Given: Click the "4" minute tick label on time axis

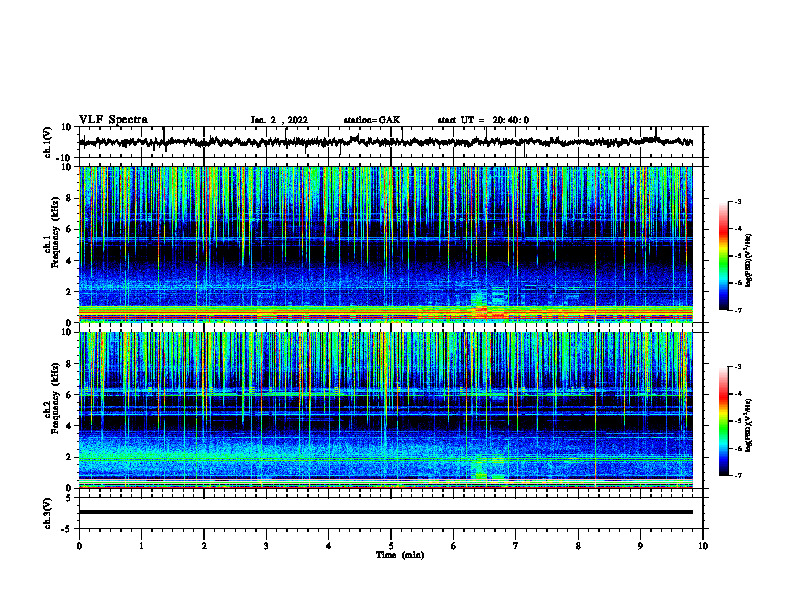Looking at the screenshot, I should (x=329, y=546).
